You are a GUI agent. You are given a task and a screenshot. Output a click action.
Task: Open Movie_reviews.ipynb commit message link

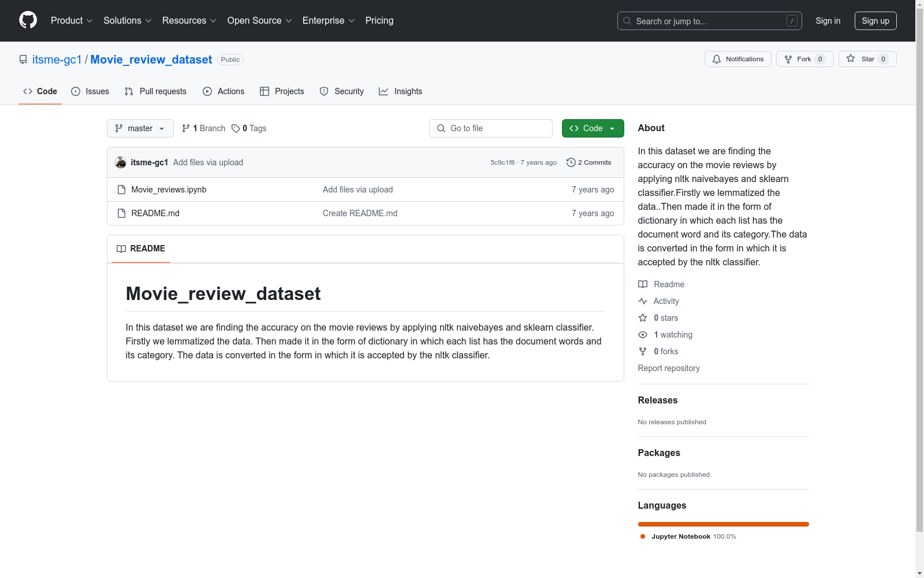[358, 190]
